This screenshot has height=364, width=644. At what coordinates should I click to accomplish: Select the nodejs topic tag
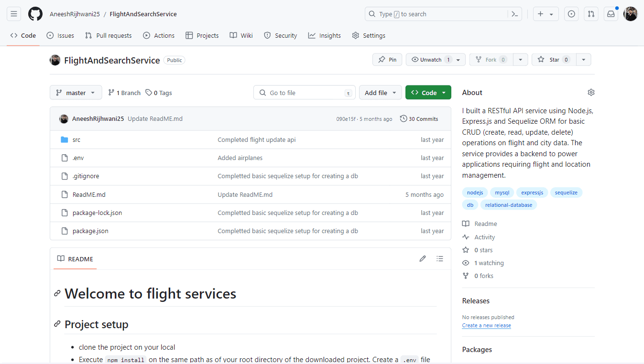coord(475,193)
